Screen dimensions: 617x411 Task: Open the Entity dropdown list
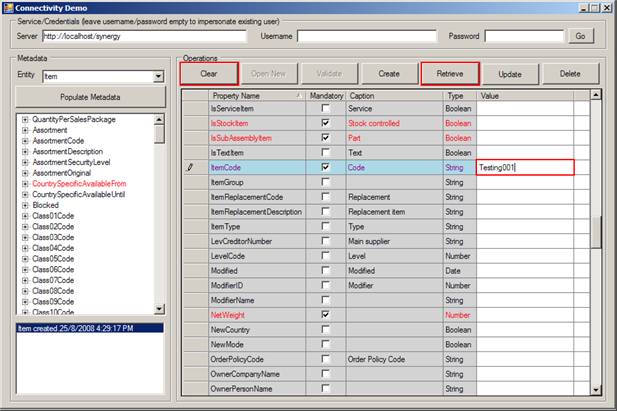(158, 76)
